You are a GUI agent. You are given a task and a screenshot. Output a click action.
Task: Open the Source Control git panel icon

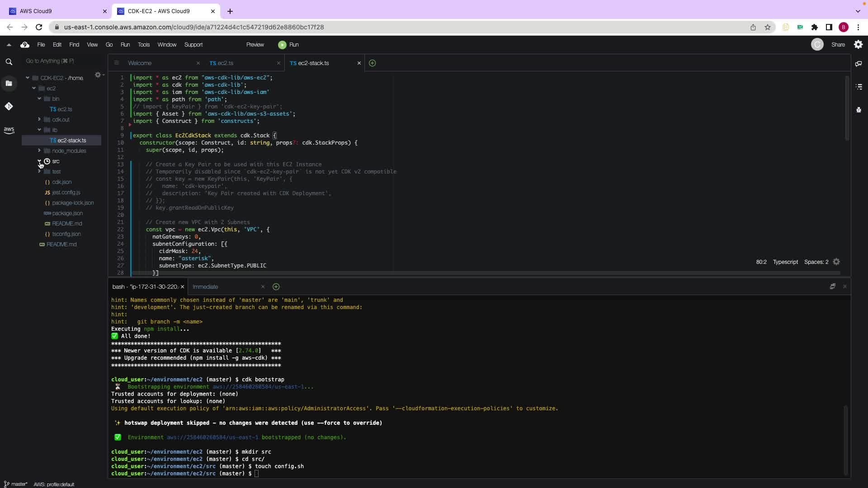click(x=9, y=106)
